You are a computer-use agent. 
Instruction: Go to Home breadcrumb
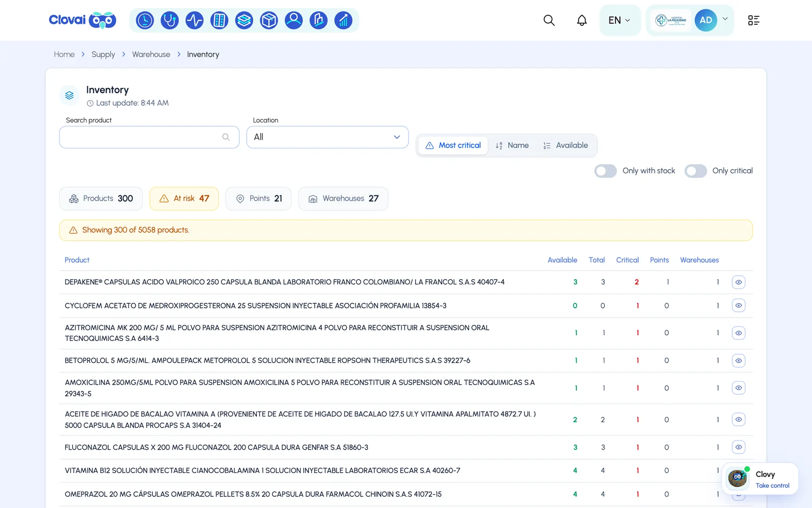point(64,54)
